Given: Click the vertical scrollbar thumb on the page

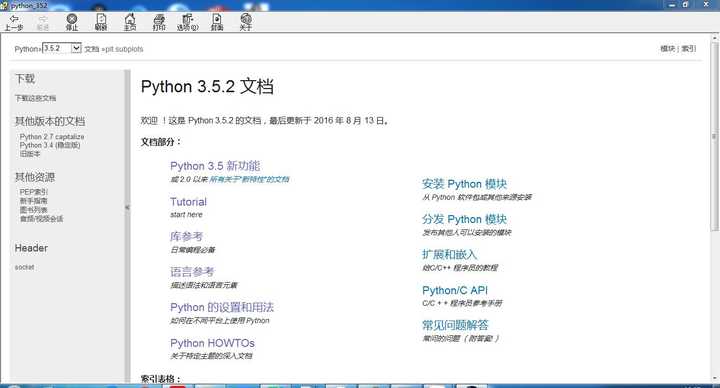Looking at the screenshot, I should click(714, 136).
